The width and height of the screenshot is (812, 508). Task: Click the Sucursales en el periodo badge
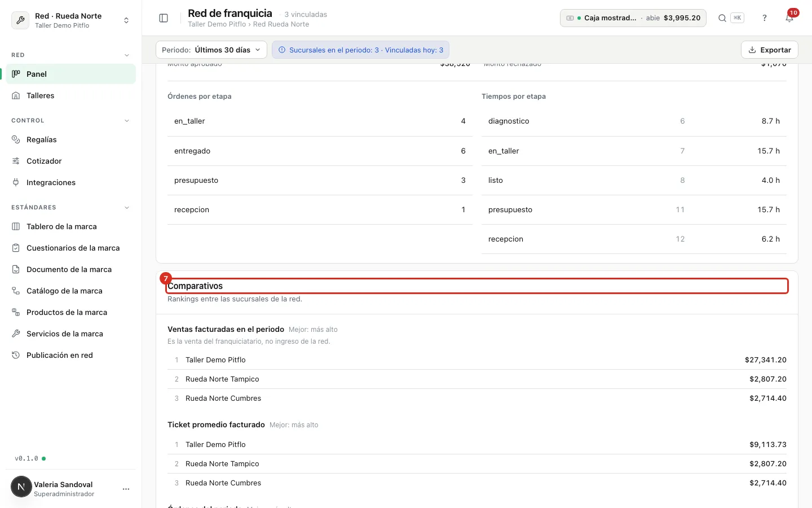pyautogui.click(x=361, y=50)
